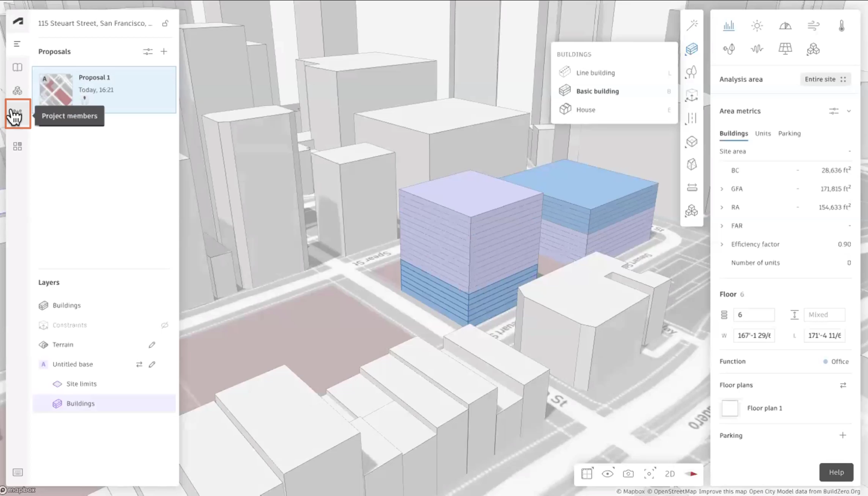This screenshot has width=868, height=496.
Task: Select the grid/dashboard icon in sidebar
Action: [17, 146]
